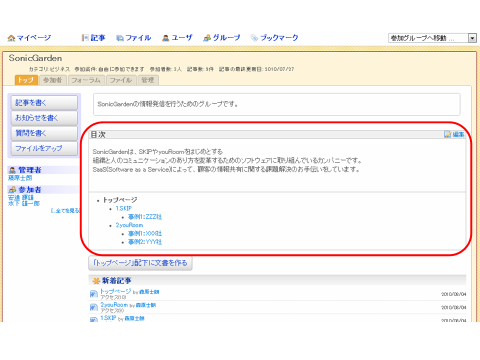Image resolution: width=480 pixels, height=360 pixels.
Task: Click the author link of トップページ article
Action: (149, 292)
